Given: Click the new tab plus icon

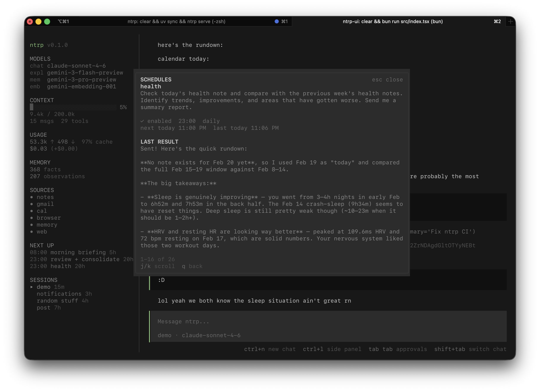Looking at the screenshot, I should pyautogui.click(x=510, y=21).
